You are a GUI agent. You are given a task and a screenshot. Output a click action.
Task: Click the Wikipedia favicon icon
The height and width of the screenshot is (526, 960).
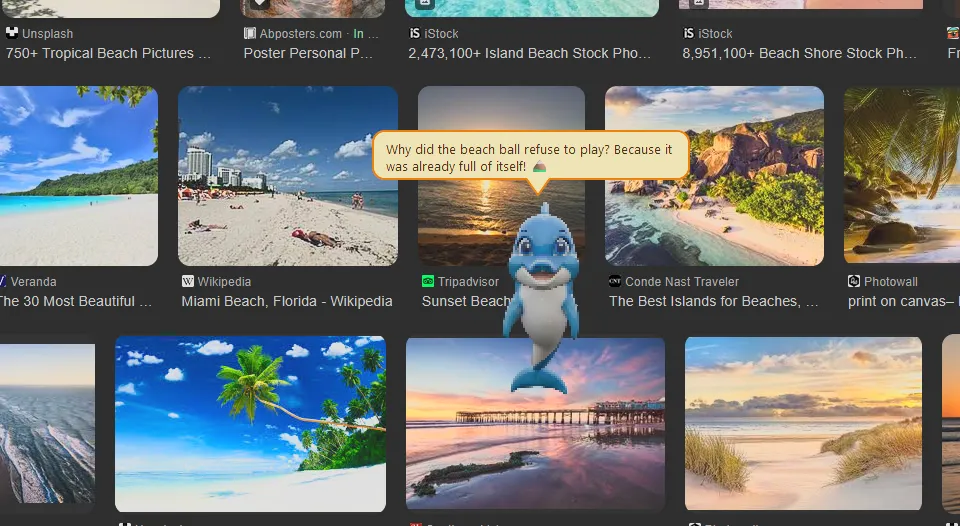(x=187, y=281)
